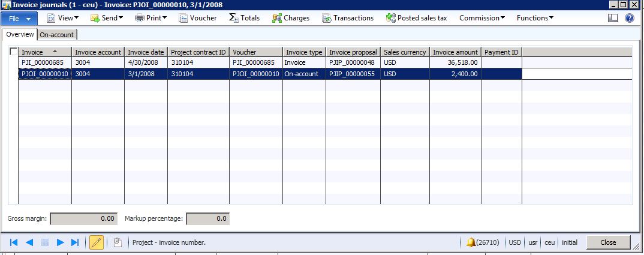Jump to the last record

coord(75,242)
